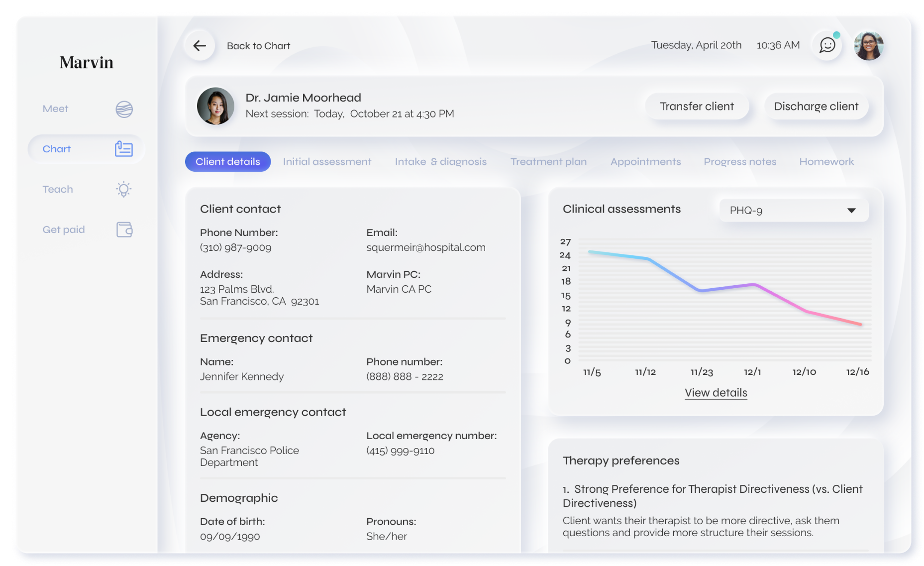The height and width of the screenshot is (566, 924).
Task: Click Tuesday, April 20th date
Action: (x=696, y=45)
